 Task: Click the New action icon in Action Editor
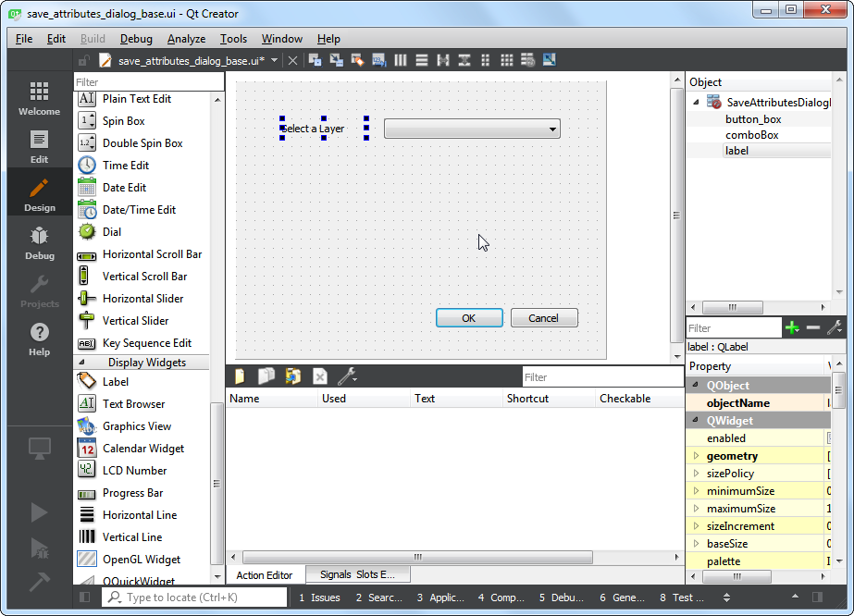tap(240, 376)
